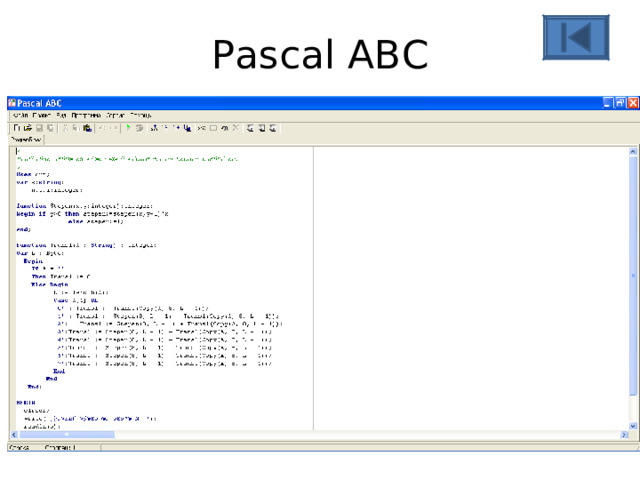Click the Pascal ABC window title text
The width and height of the screenshot is (640, 480).
pyautogui.click(x=40, y=103)
